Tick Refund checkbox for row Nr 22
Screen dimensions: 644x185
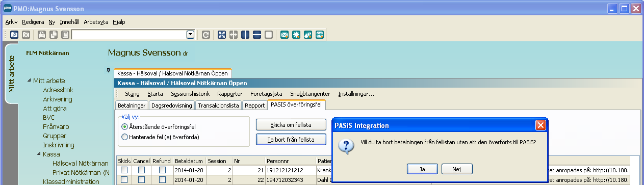pyautogui.click(x=162, y=179)
